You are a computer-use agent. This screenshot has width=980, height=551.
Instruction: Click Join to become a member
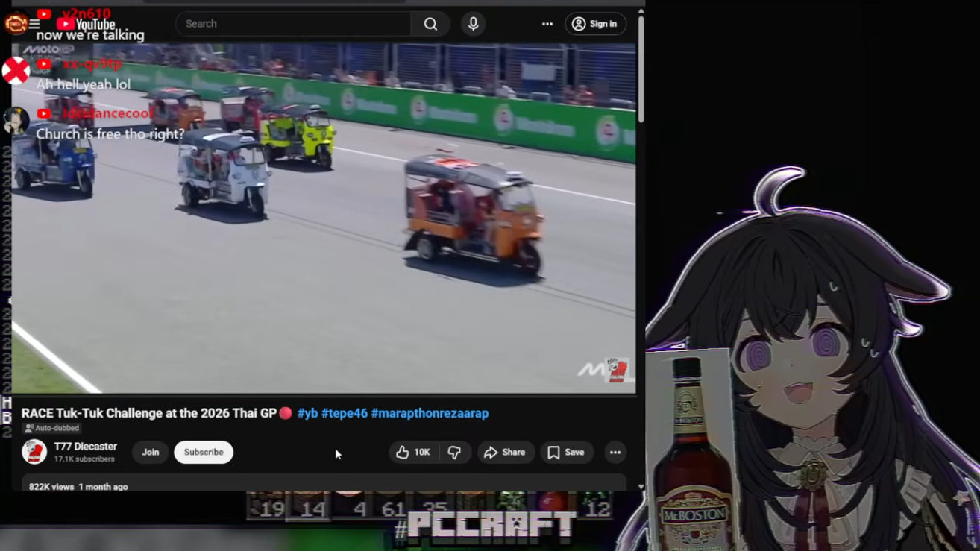pyautogui.click(x=151, y=453)
